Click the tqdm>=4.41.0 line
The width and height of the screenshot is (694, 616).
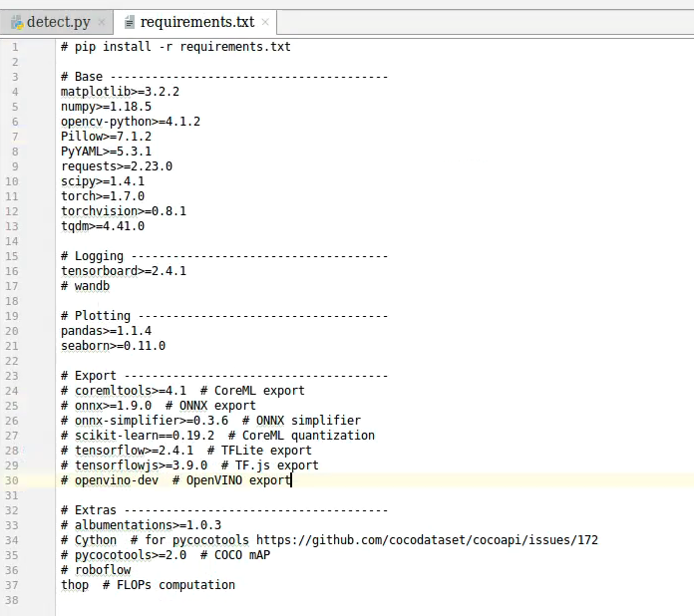[103, 226]
